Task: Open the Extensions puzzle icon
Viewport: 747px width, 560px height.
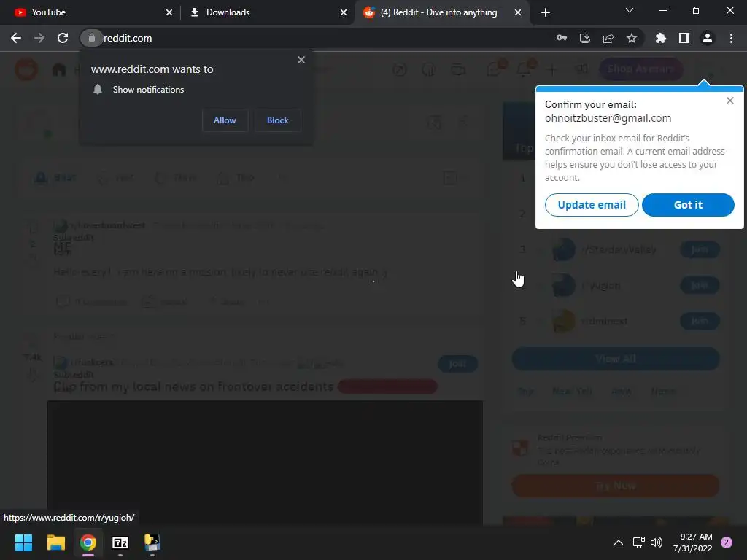Action: pos(661,38)
